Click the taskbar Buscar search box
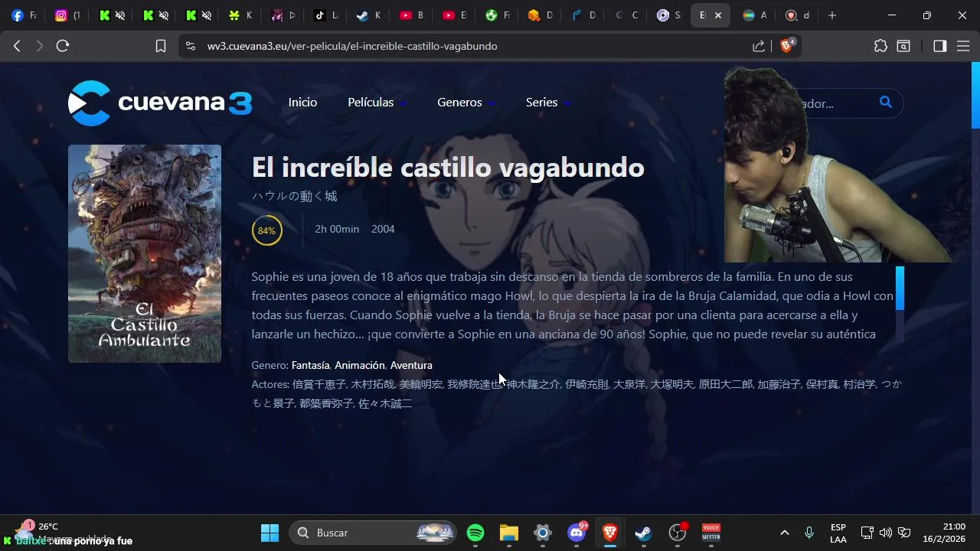This screenshot has height=551, width=980. coord(373,533)
